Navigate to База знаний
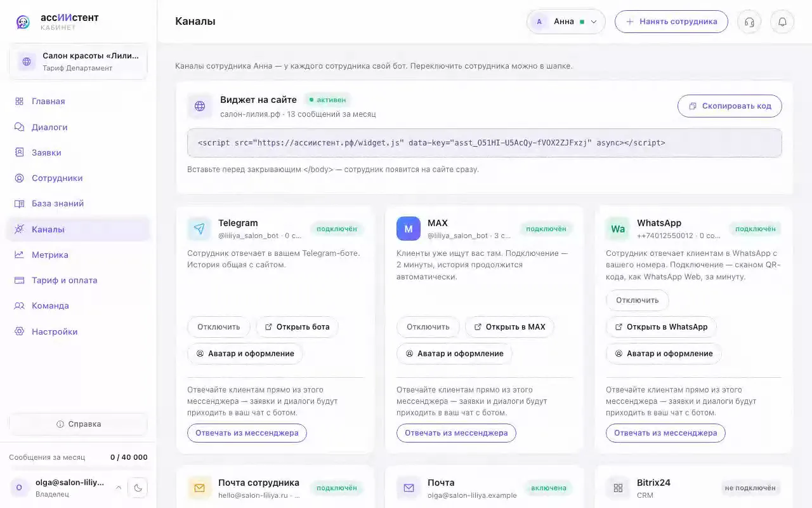Screen dimensions: 812x508 pyautogui.click(x=78, y=204)
